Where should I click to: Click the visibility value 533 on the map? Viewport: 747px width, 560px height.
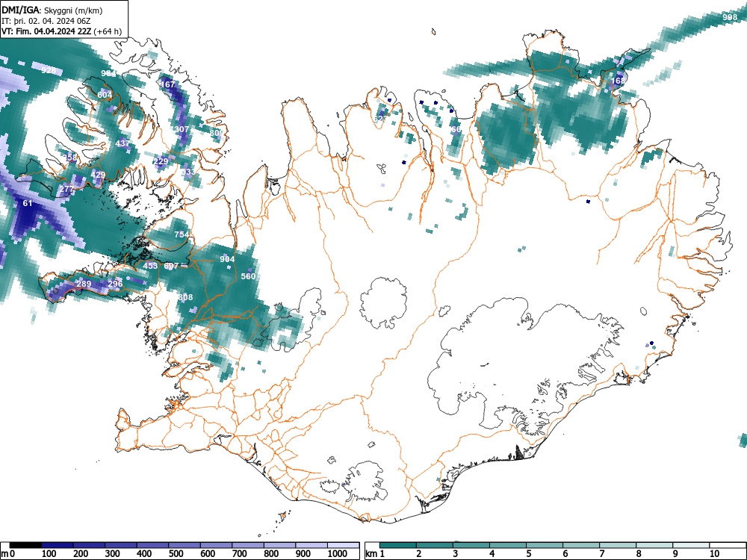(187, 172)
